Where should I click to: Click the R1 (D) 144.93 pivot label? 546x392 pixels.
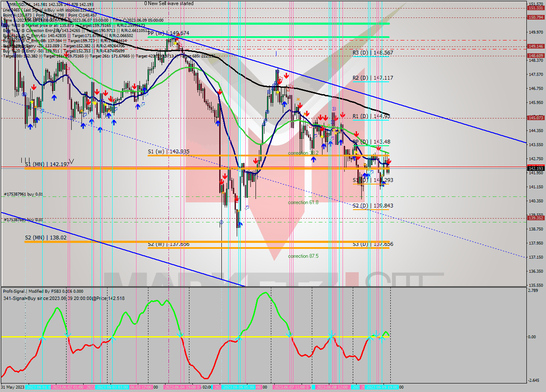coord(371,116)
